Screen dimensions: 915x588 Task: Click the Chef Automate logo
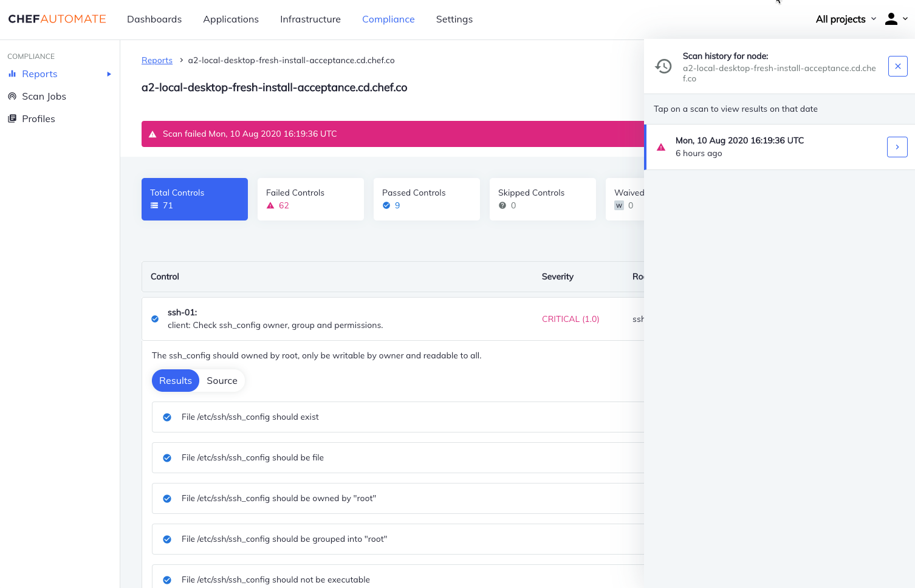point(57,19)
